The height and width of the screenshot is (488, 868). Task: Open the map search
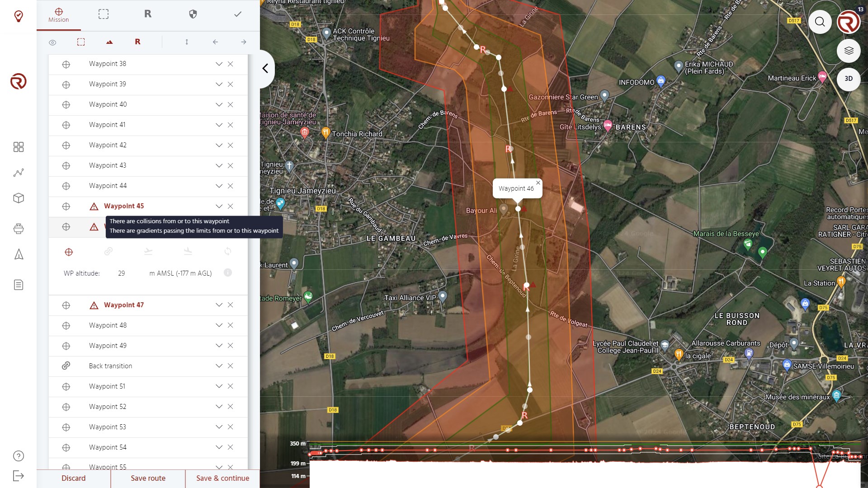[x=820, y=22]
